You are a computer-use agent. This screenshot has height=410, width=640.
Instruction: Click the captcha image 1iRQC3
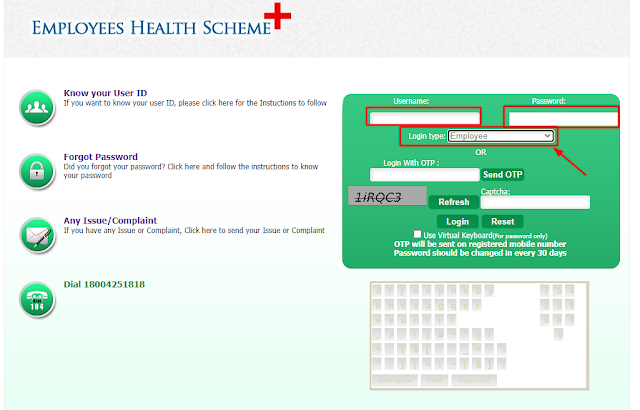tap(387, 196)
